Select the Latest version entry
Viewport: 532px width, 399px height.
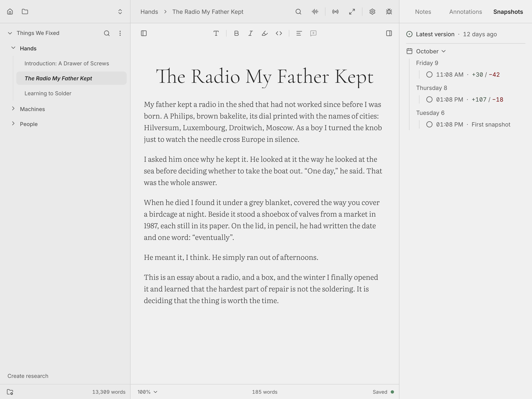451,34
